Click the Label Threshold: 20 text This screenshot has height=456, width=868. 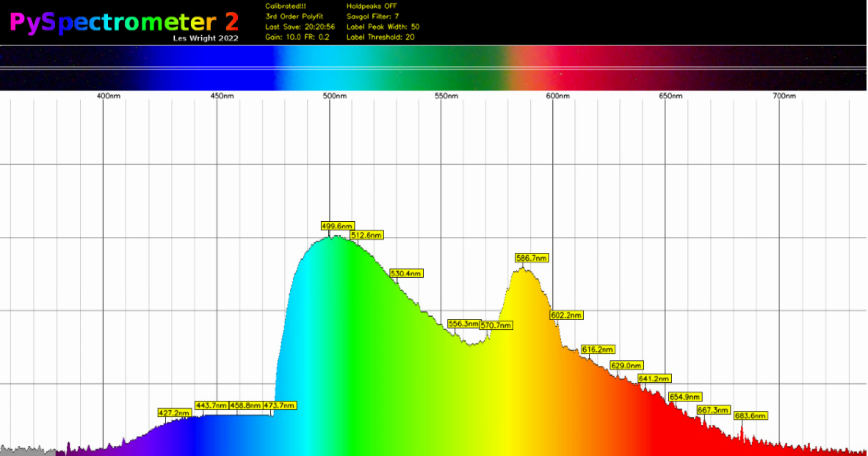click(381, 37)
